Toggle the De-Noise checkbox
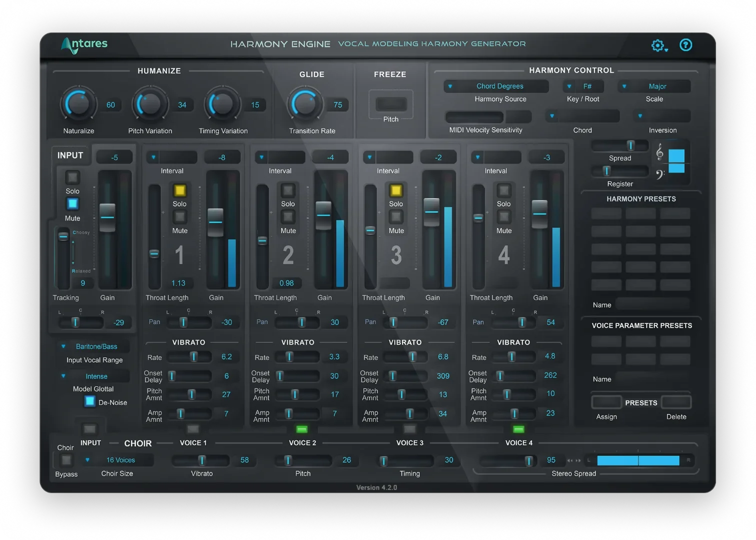This screenshot has height=540, width=756. pos(90,401)
